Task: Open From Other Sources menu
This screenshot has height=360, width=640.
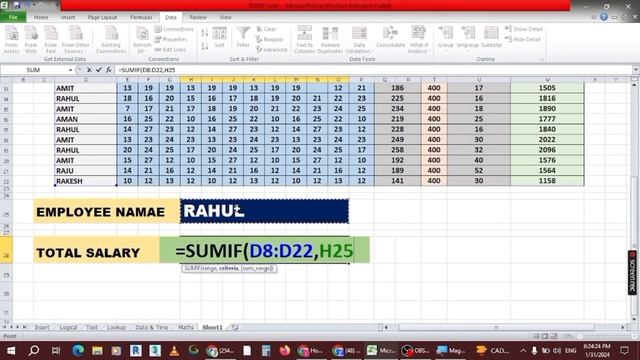Action: click(x=76, y=39)
